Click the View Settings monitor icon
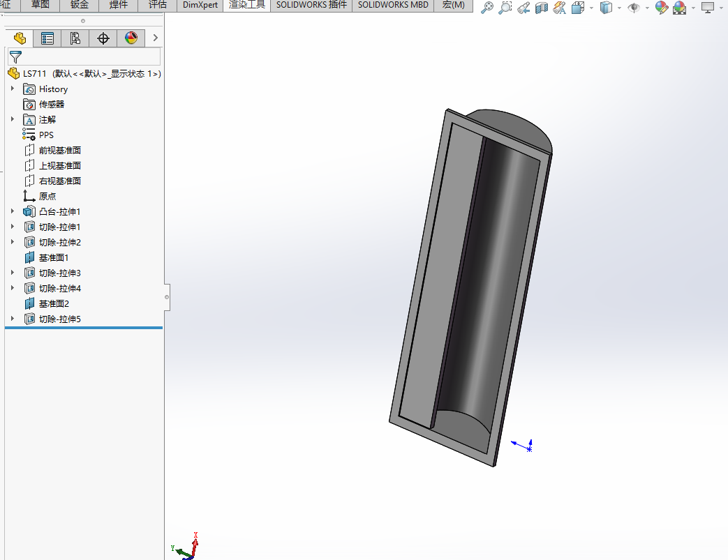Viewport: 728px width, 560px height. tap(707, 8)
